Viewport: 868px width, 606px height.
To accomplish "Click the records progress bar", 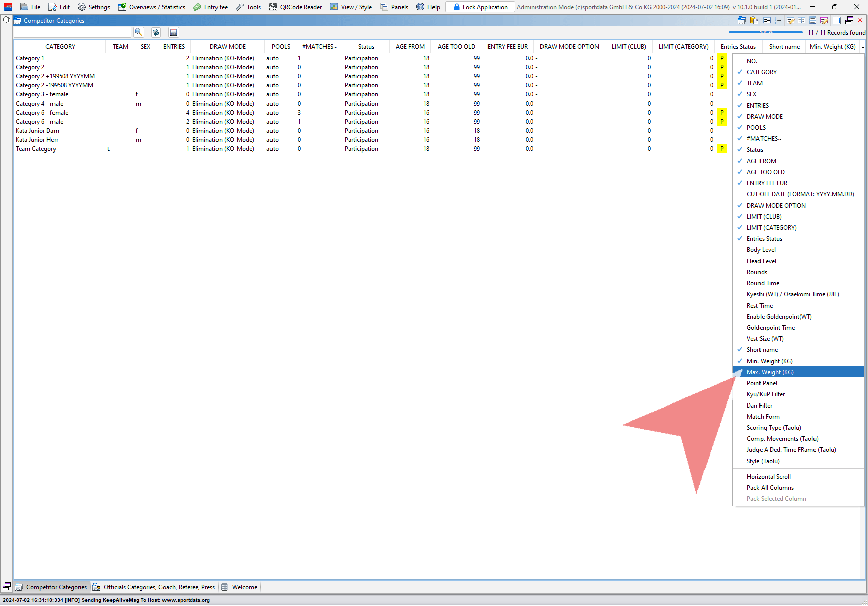I will 766,32.
